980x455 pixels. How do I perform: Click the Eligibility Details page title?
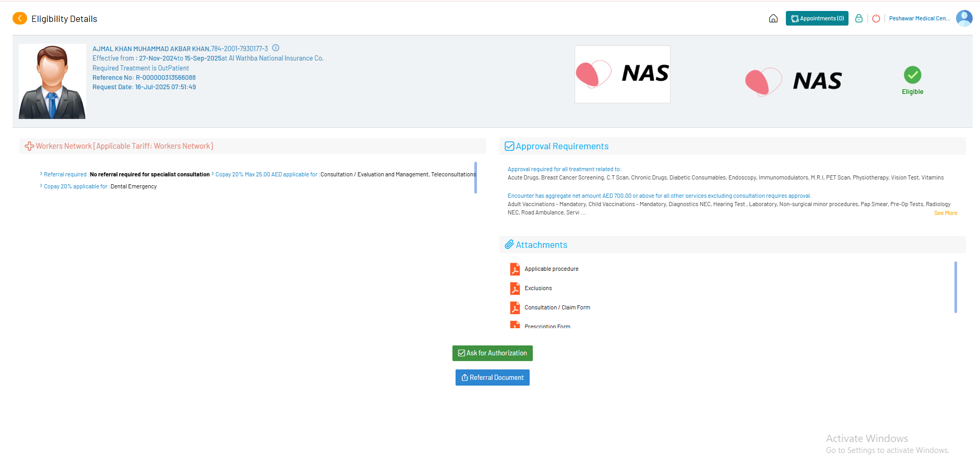pyautogui.click(x=64, y=19)
